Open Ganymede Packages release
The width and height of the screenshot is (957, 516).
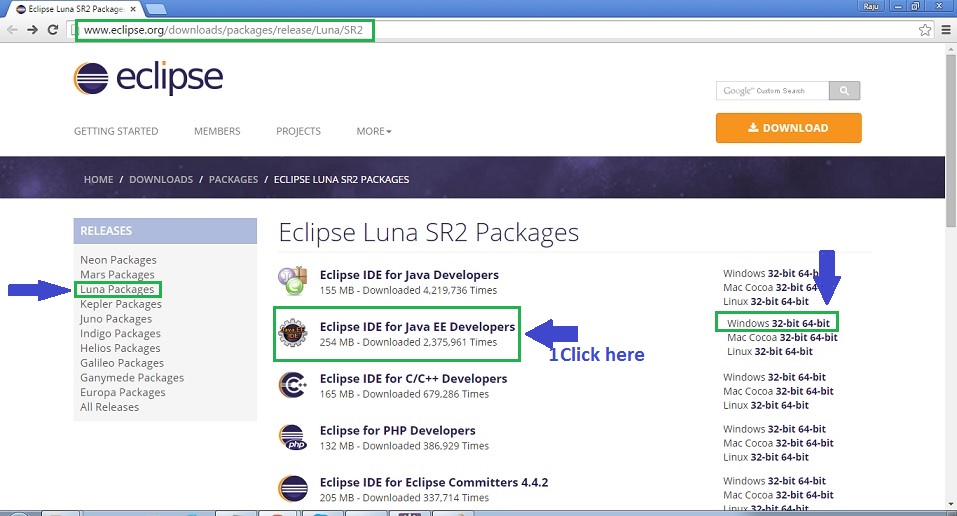coord(132,377)
